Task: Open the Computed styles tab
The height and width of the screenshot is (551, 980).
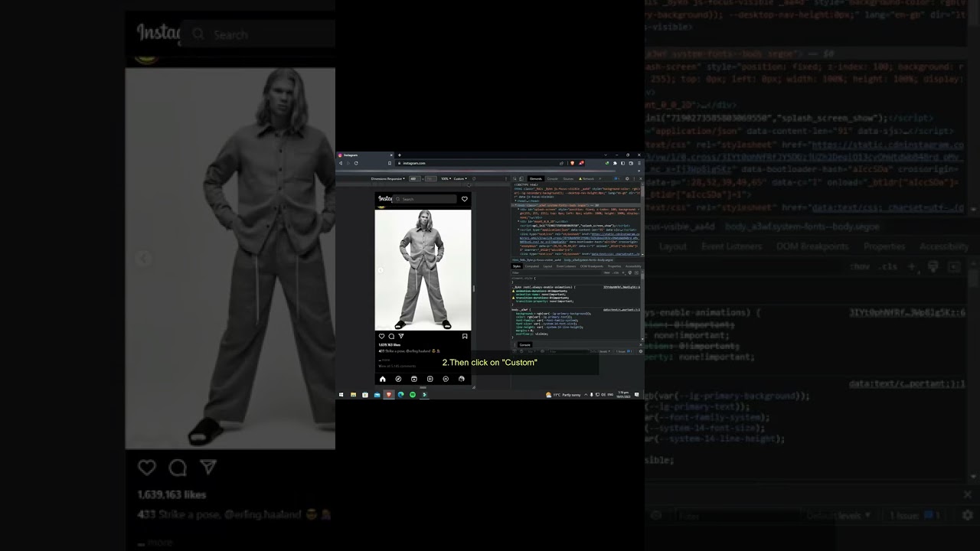Action: (x=532, y=266)
